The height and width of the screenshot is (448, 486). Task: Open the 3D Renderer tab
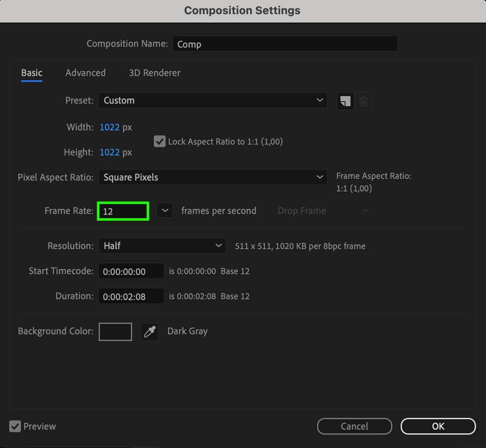pyautogui.click(x=155, y=73)
